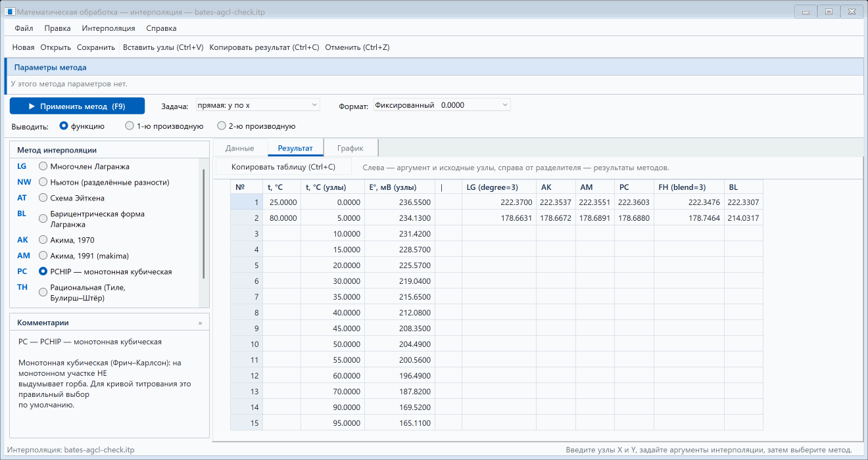The width and height of the screenshot is (868, 460).
Task: Collapse Комментарии panel with chevron icon
Action: 201,323
